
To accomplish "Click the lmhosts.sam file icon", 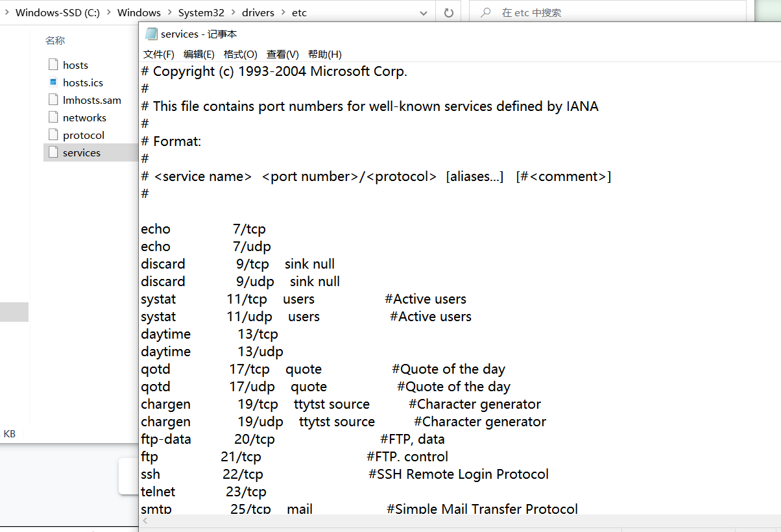I will (53, 99).
